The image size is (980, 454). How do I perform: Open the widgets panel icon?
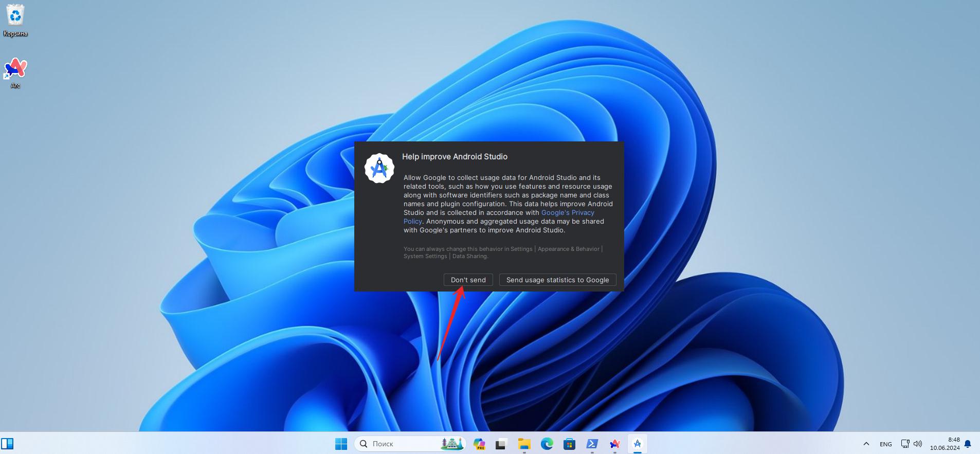tap(7, 444)
